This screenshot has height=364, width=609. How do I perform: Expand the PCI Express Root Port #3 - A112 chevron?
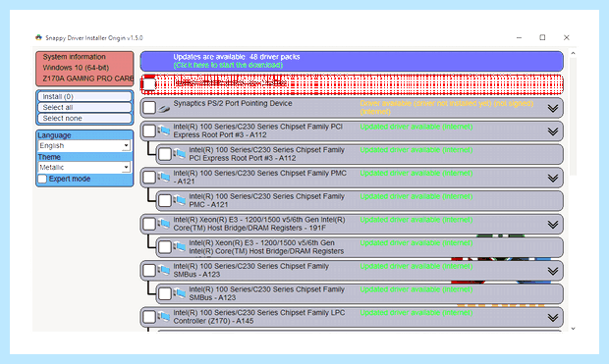553,131
